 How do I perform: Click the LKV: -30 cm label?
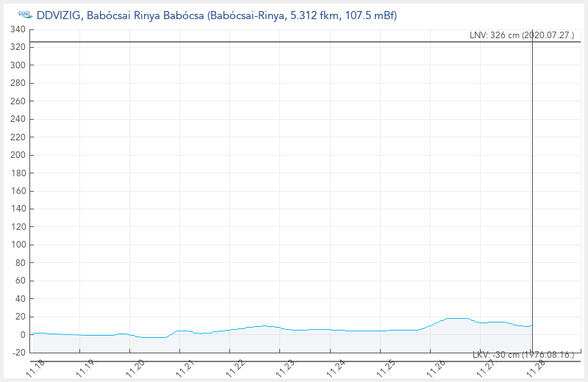[x=522, y=355]
